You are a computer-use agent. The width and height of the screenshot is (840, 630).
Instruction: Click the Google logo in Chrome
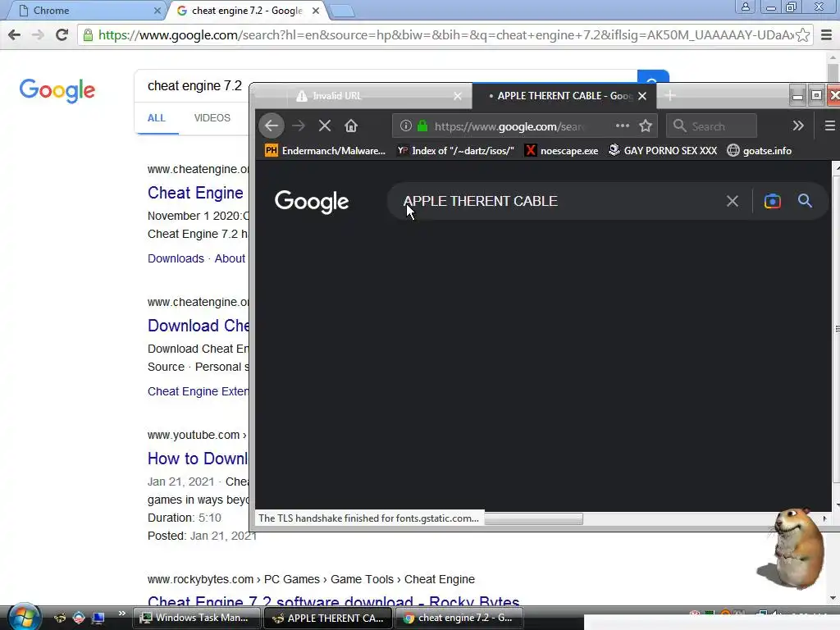click(x=57, y=90)
